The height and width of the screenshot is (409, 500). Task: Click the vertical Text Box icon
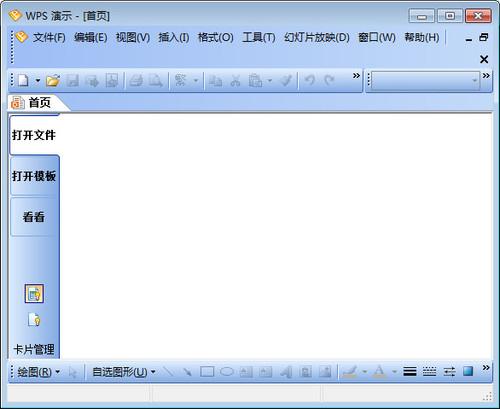pyautogui.click(x=266, y=372)
